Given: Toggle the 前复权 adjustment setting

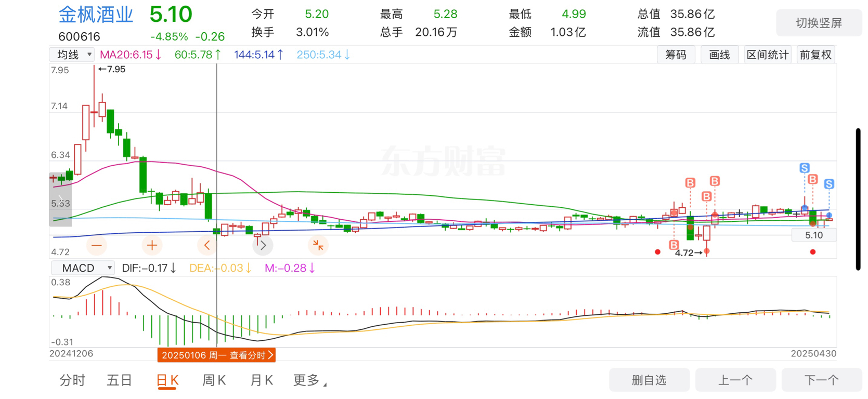Looking at the screenshot, I should (815, 55).
